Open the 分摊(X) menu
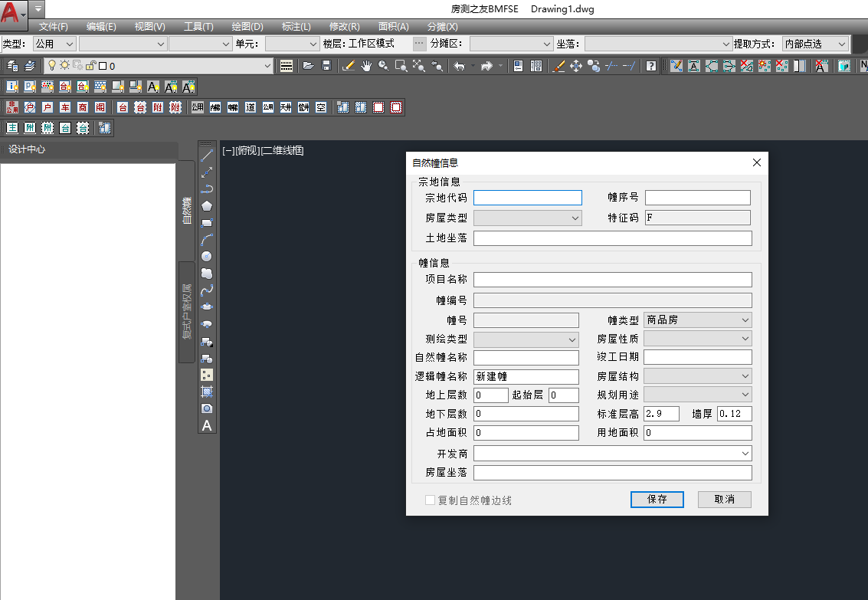Screen dimensions: 868x600 point(443,27)
